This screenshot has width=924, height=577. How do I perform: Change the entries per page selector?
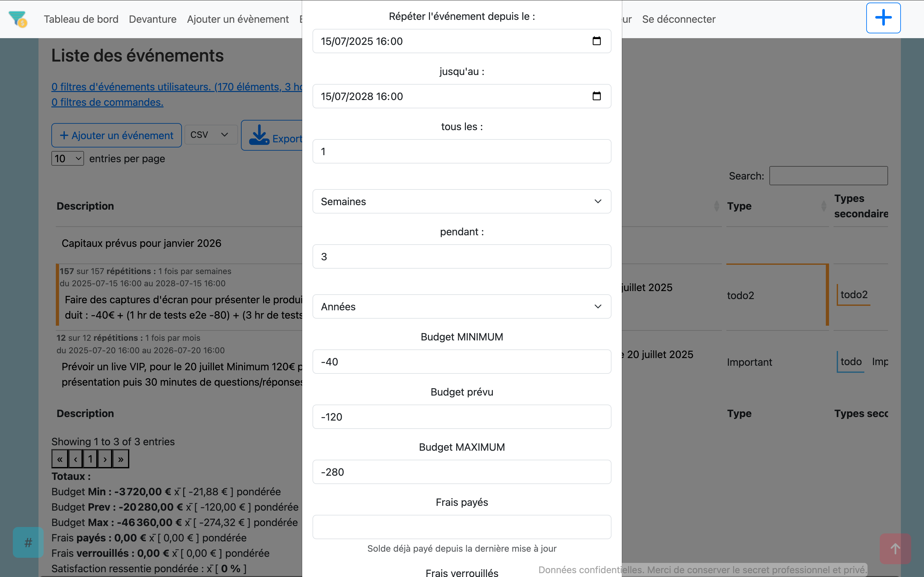point(68,158)
